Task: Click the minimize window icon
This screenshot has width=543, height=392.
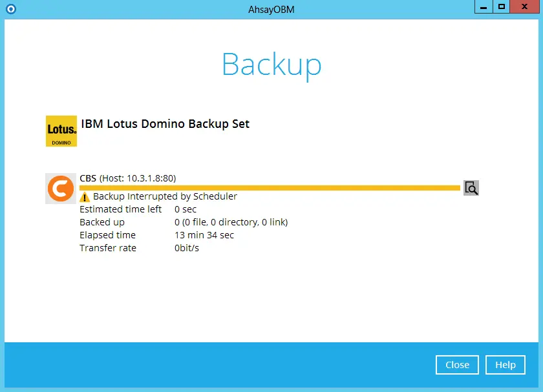Action: tap(483, 6)
